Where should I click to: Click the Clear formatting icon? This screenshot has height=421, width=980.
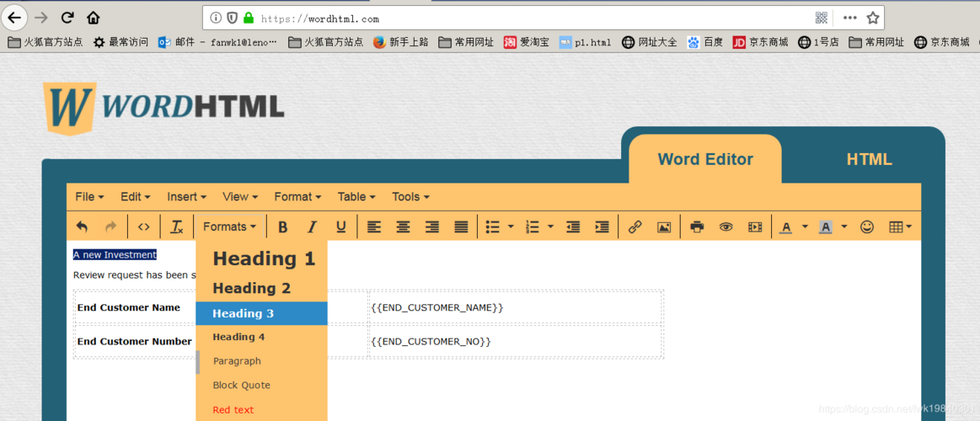[177, 226]
